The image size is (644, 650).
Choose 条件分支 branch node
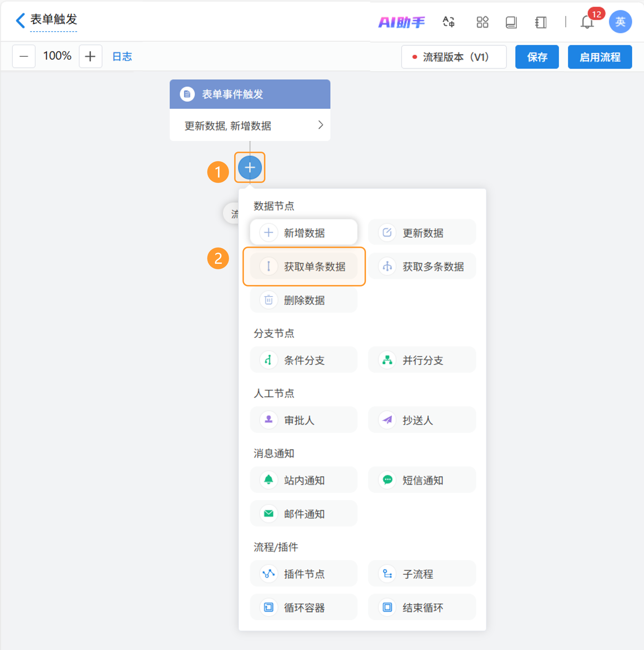(x=304, y=360)
